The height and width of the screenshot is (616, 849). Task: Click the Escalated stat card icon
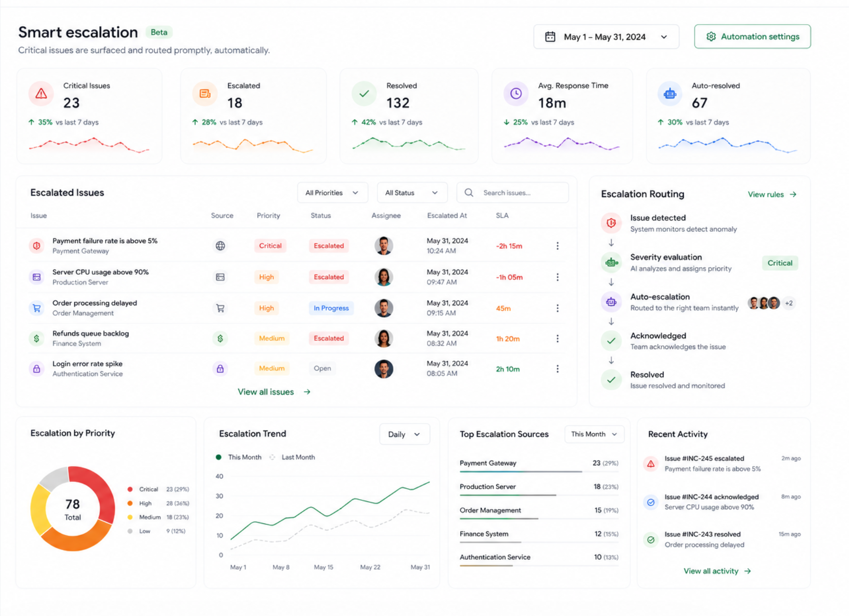(205, 93)
